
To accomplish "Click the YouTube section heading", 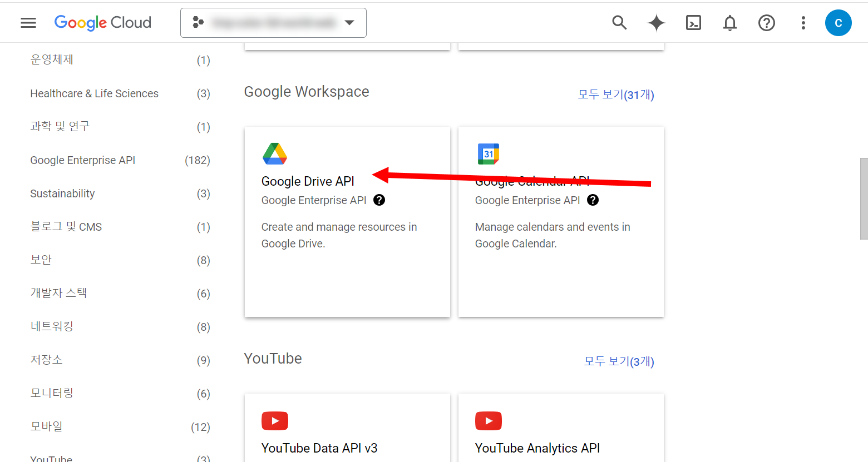I will pos(273,359).
